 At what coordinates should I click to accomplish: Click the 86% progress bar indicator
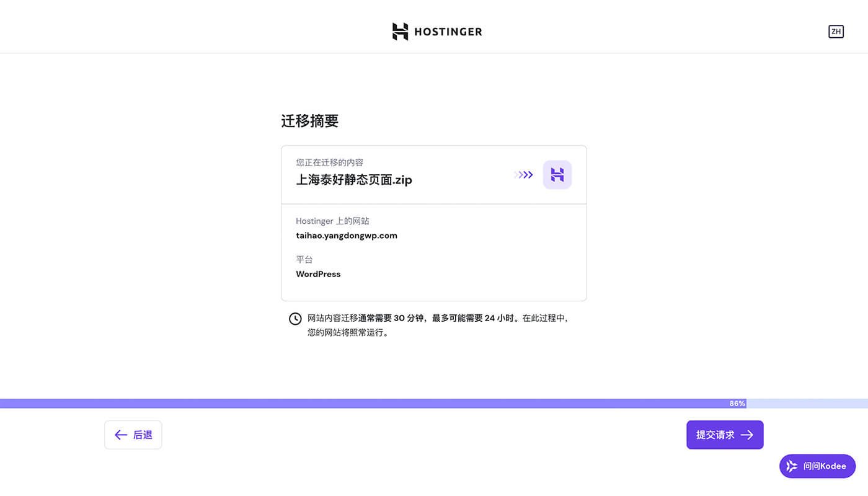(x=737, y=403)
